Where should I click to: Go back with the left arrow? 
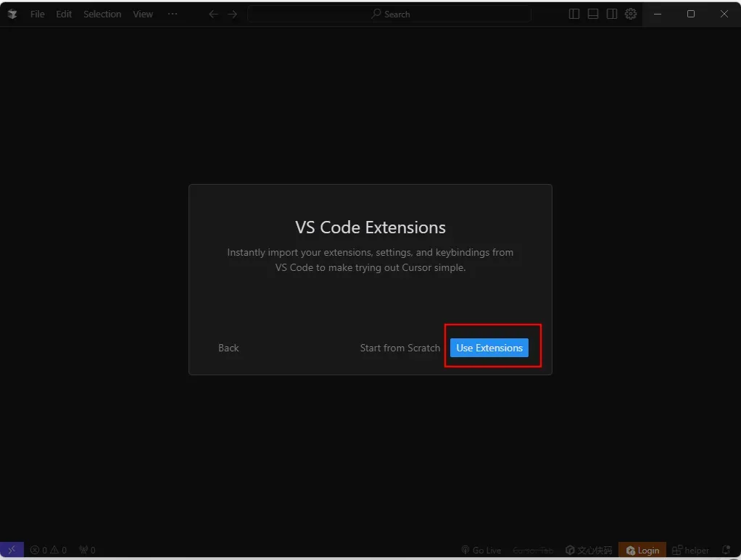pyautogui.click(x=214, y=14)
